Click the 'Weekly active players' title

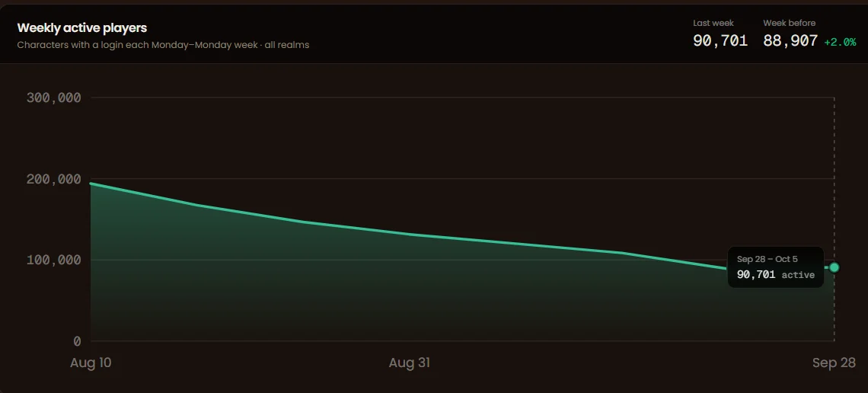(x=82, y=27)
